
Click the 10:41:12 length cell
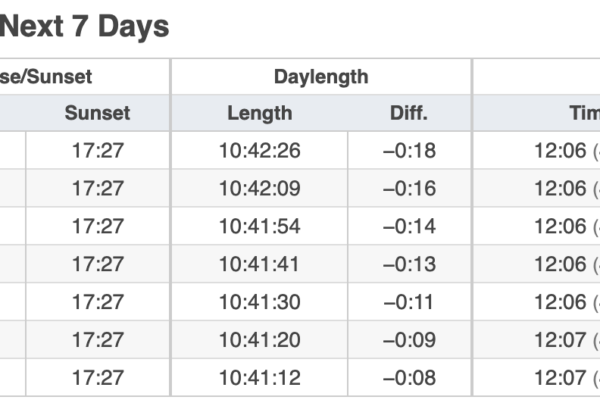coord(259,378)
